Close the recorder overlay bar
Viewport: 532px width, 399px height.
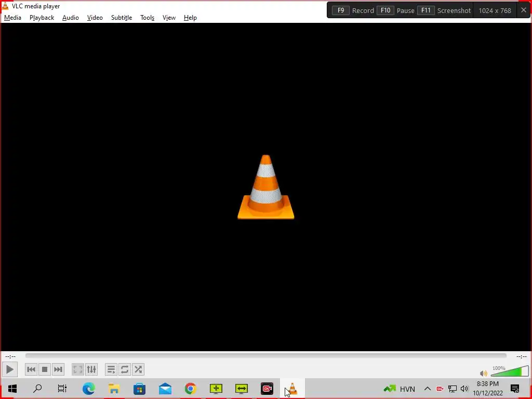point(524,10)
